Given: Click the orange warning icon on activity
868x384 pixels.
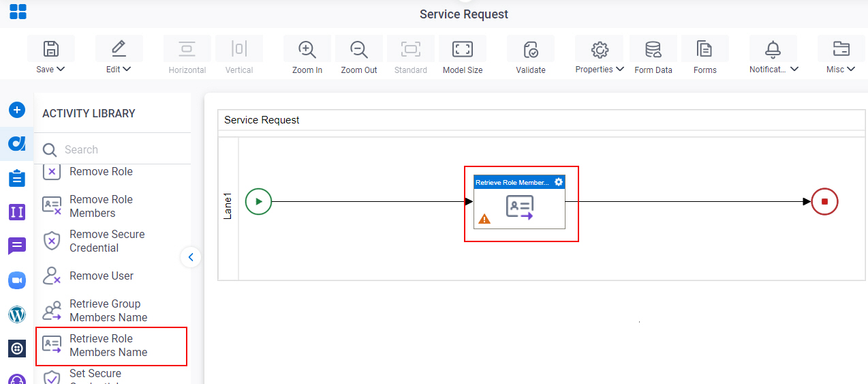Looking at the screenshot, I should click(484, 219).
